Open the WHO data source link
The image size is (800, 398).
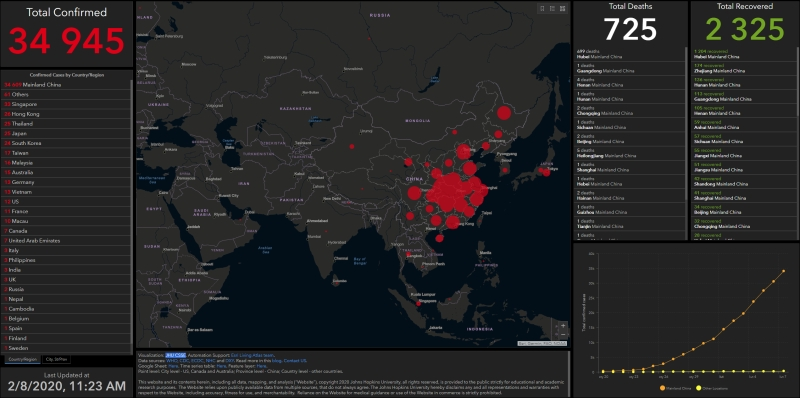point(171,361)
